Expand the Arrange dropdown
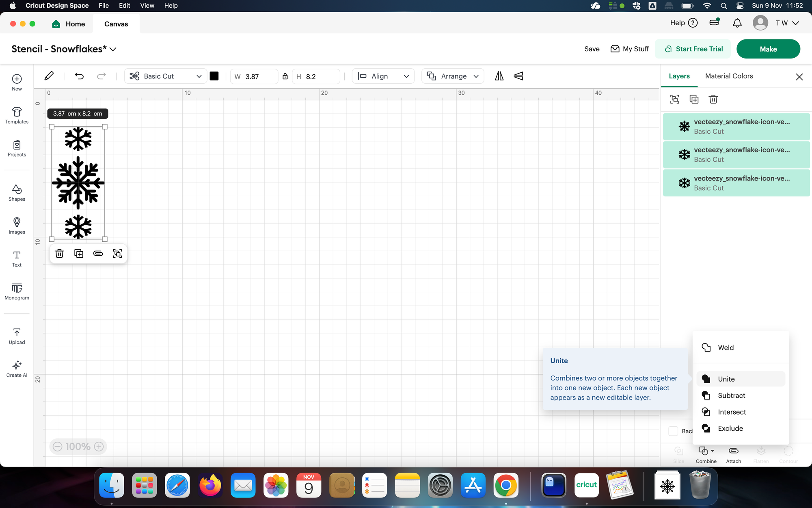 453,76
